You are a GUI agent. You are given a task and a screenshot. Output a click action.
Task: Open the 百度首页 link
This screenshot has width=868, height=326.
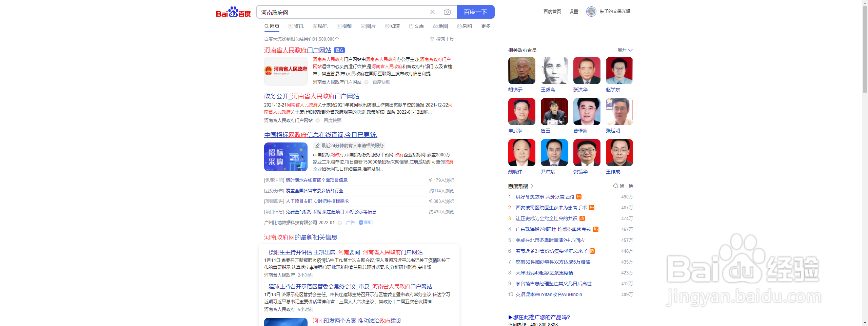click(x=552, y=12)
